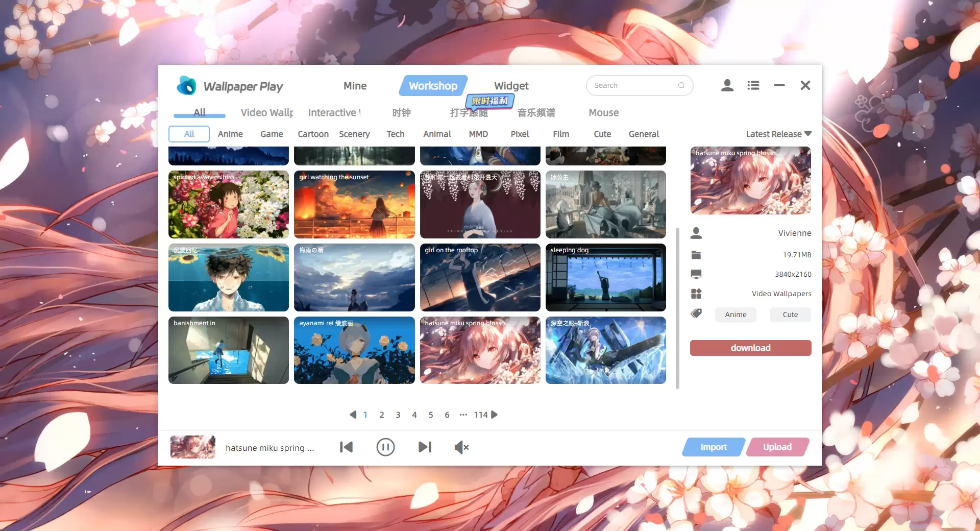Click the Search input field
The height and width of the screenshot is (531, 980).
[x=640, y=85]
